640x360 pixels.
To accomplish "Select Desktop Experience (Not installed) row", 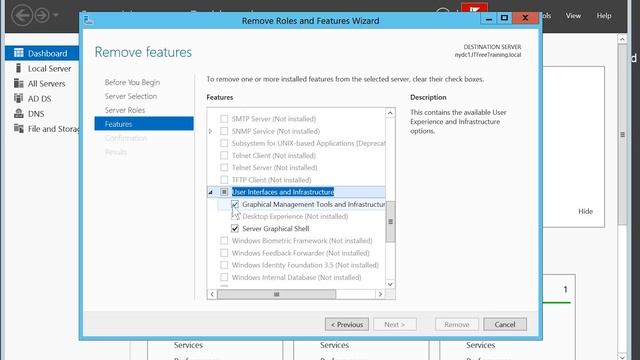I will point(295,216).
